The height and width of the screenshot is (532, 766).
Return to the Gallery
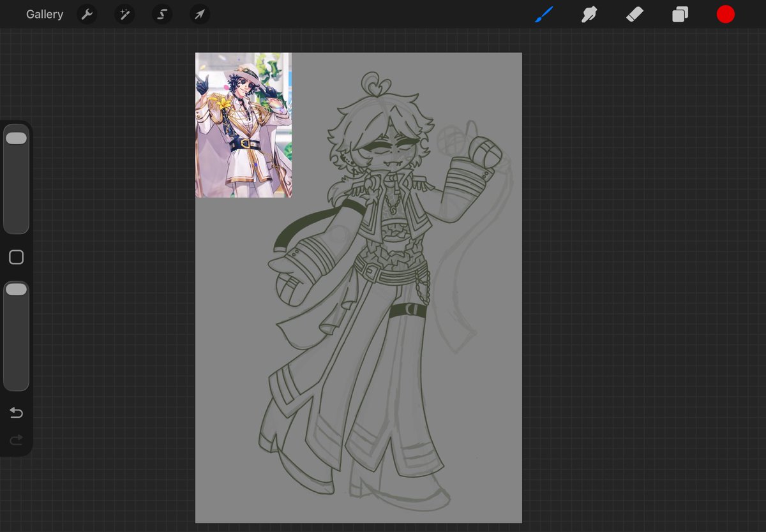(x=44, y=14)
